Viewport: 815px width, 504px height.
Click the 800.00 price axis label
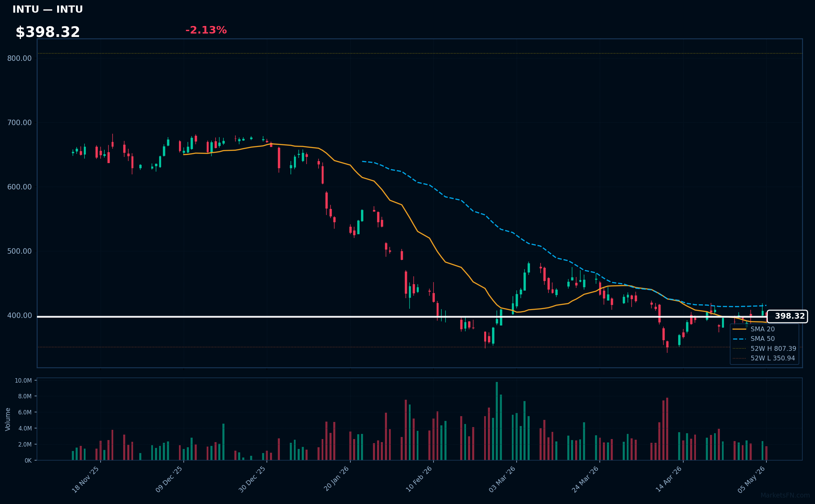pos(20,58)
